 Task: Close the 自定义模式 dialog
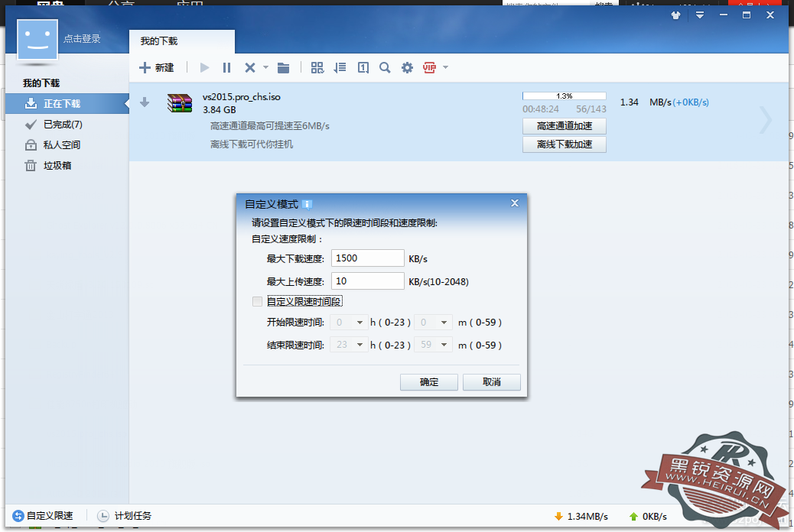point(515,203)
